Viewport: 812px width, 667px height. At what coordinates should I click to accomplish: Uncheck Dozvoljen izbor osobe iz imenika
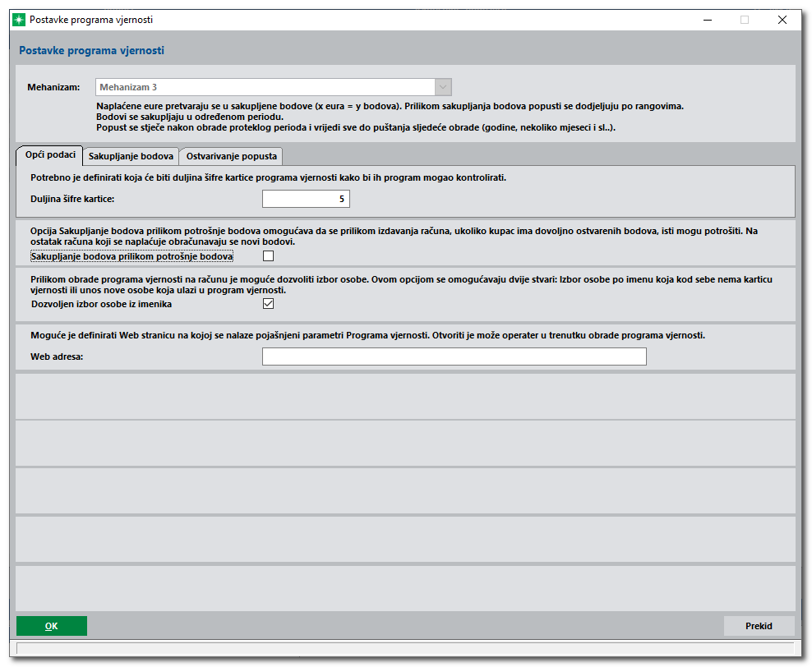[x=268, y=304]
